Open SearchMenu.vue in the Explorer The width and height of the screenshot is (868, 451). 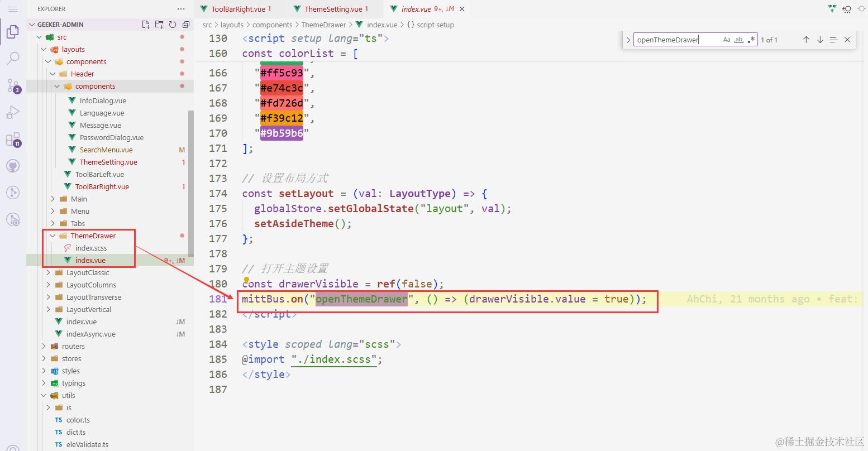[x=106, y=150]
